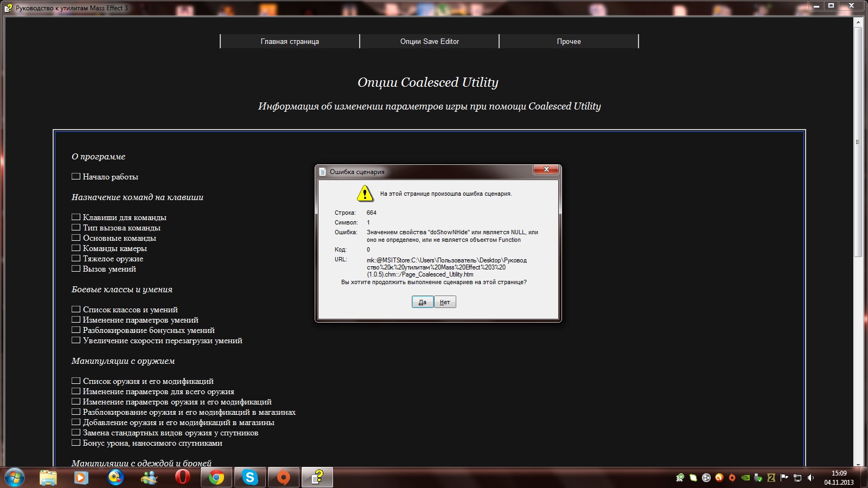This screenshot has height=488, width=868.
Task: Click the grey three-dot circle tray icon
Action: (706, 478)
